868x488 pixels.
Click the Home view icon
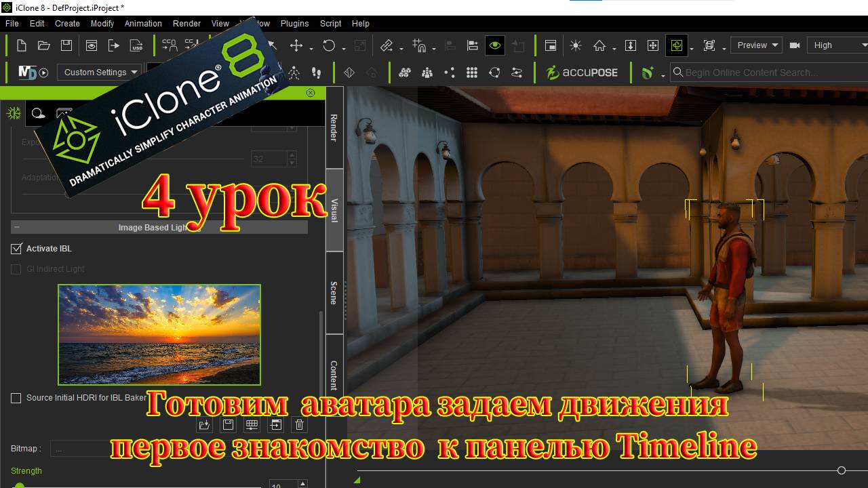[x=599, y=45]
